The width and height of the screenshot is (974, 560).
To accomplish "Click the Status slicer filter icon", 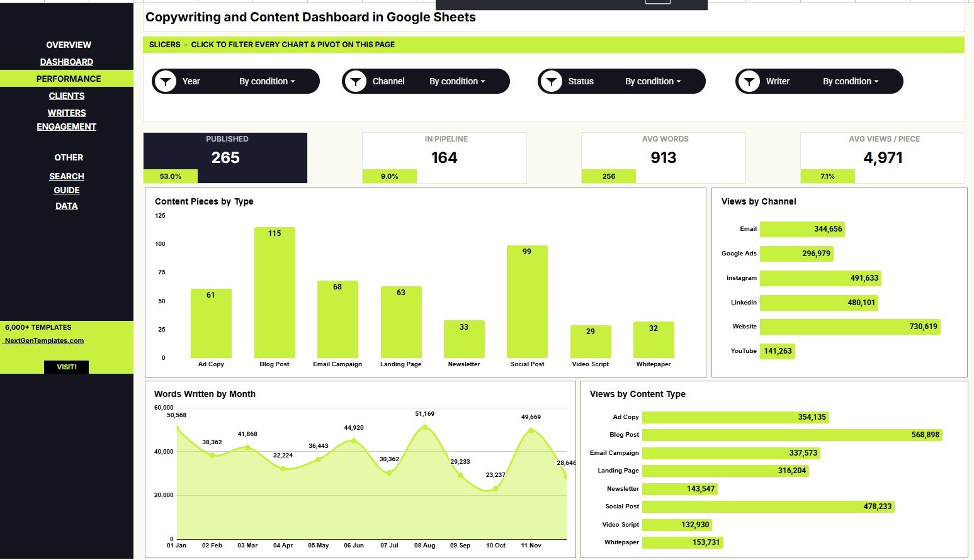I will [x=552, y=81].
